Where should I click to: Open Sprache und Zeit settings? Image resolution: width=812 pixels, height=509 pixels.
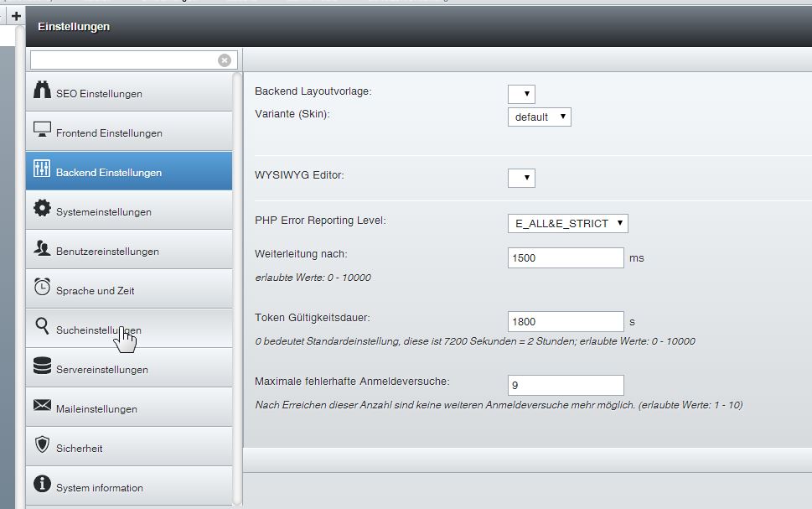point(129,288)
